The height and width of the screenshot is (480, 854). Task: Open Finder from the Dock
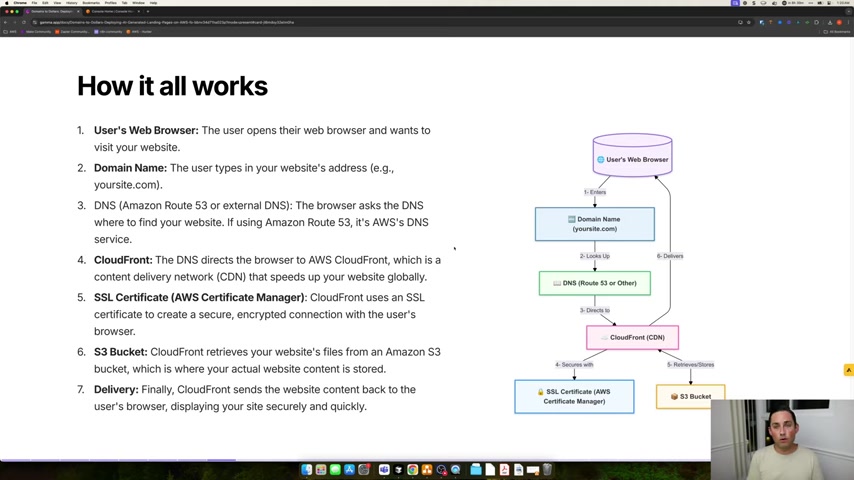tap(307, 470)
